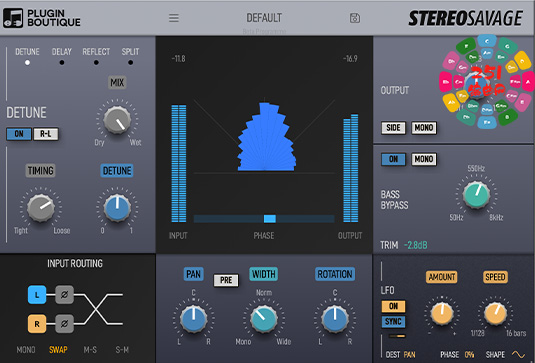Image resolution: width=535 pixels, height=363 pixels.
Task: Select the Delay mode tab
Action: (62, 56)
